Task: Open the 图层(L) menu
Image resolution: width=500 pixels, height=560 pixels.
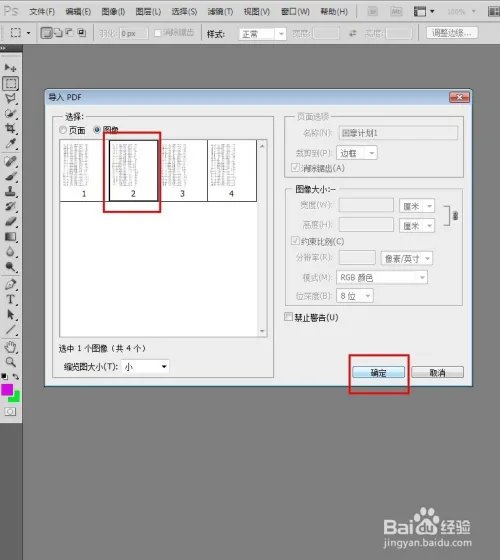Action: [x=148, y=12]
